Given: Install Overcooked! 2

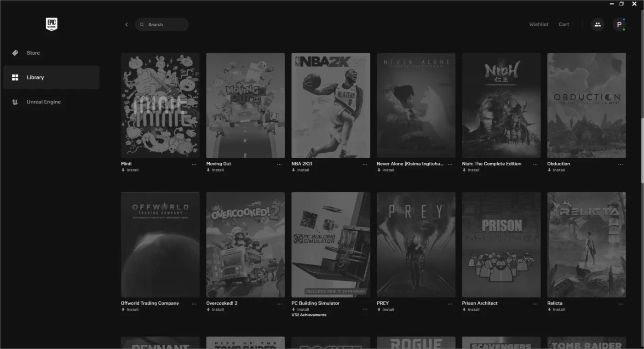Looking at the screenshot, I should [215, 309].
